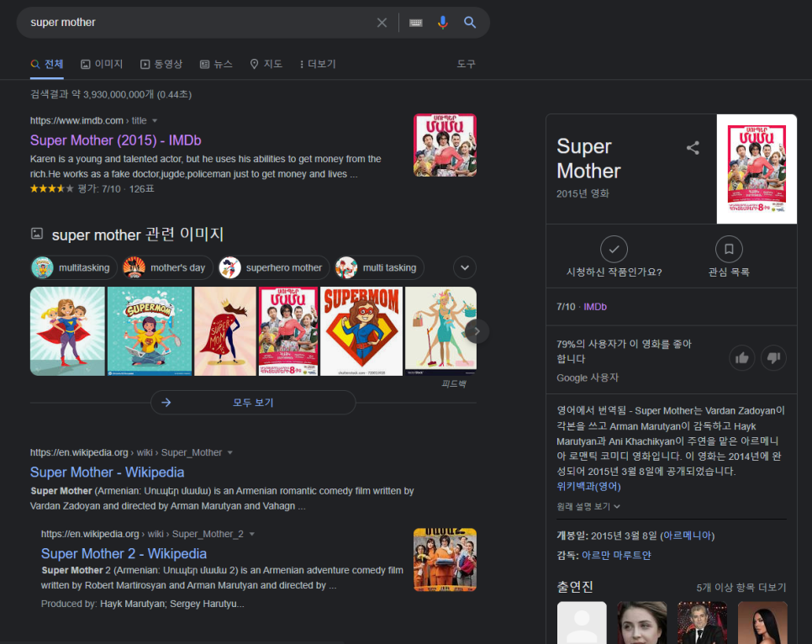Start voice search with microphone icon
812x644 pixels.
pos(443,22)
